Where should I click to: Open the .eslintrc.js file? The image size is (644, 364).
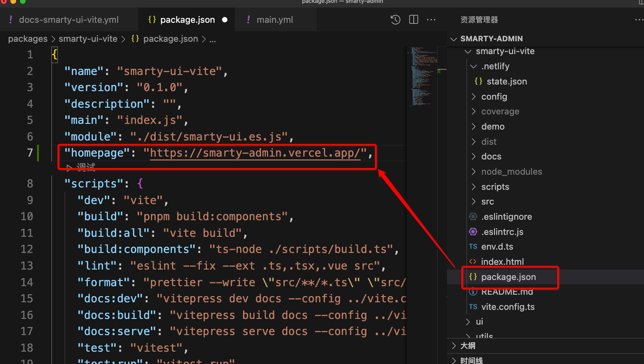[502, 232]
